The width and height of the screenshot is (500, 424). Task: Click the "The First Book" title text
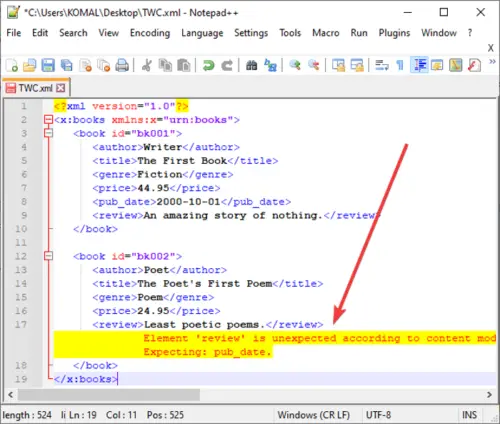(x=182, y=161)
